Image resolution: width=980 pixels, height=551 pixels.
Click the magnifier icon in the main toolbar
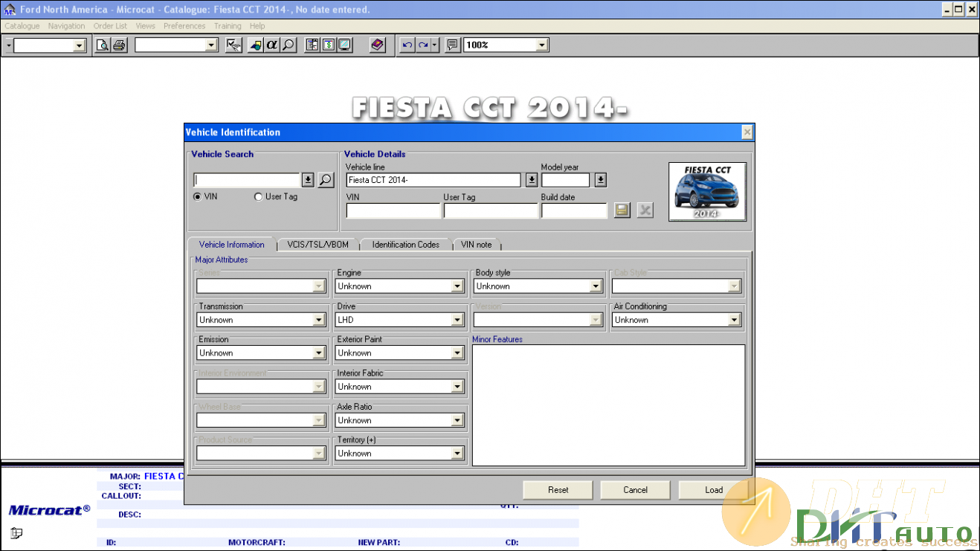288,45
